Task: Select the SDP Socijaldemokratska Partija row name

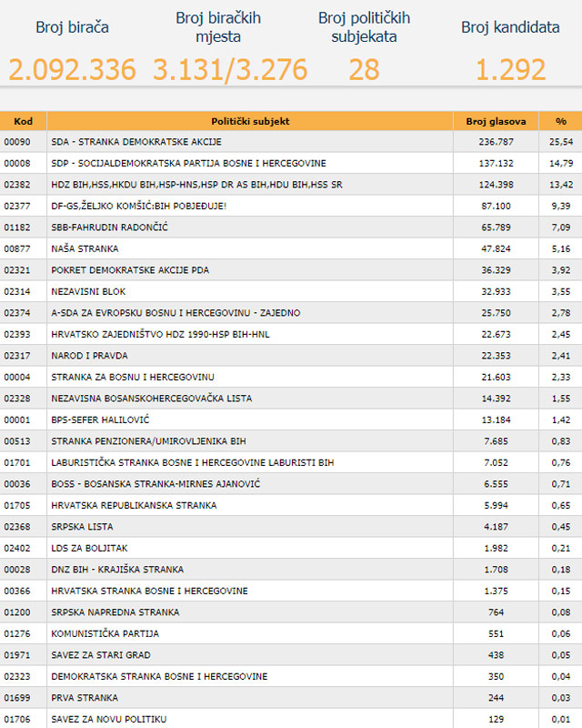Action: pyautogui.click(x=188, y=163)
